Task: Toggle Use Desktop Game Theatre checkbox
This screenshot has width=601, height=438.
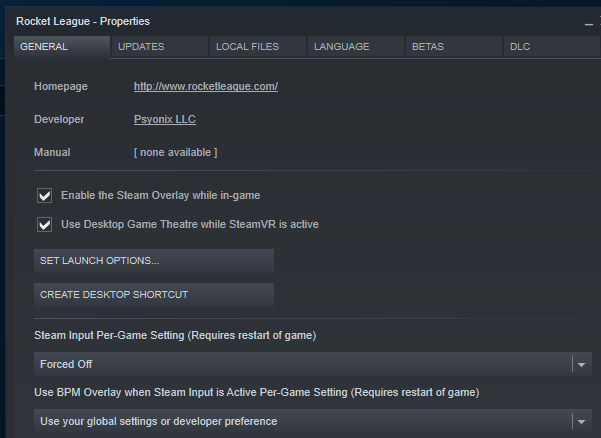Action: [44, 225]
